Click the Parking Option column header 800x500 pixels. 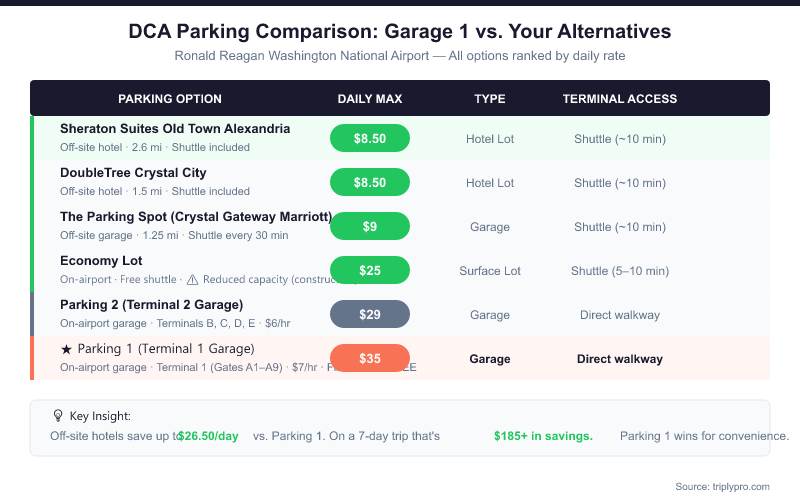(170, 99)
